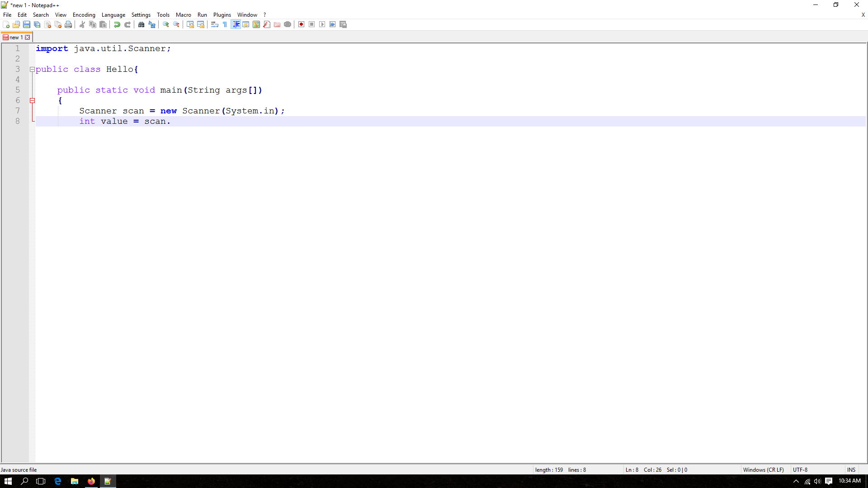Click the Monitoring (tail -f) toolbar icon

click(x=288, y=24)
